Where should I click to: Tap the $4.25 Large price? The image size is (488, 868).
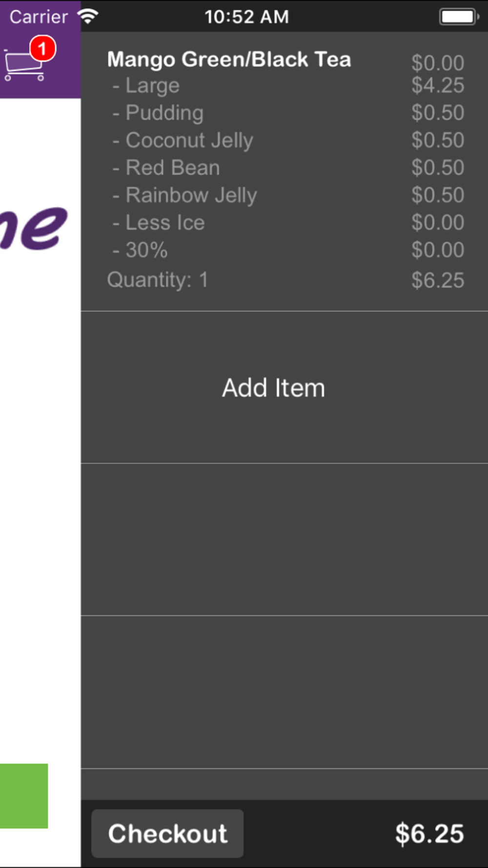tap(437, 85)
